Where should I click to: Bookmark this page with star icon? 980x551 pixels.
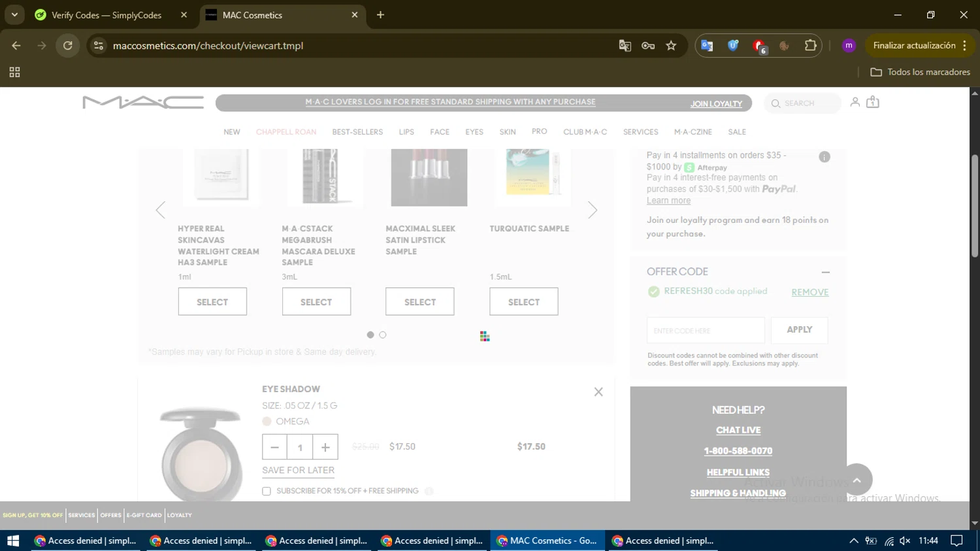[671, 46]
